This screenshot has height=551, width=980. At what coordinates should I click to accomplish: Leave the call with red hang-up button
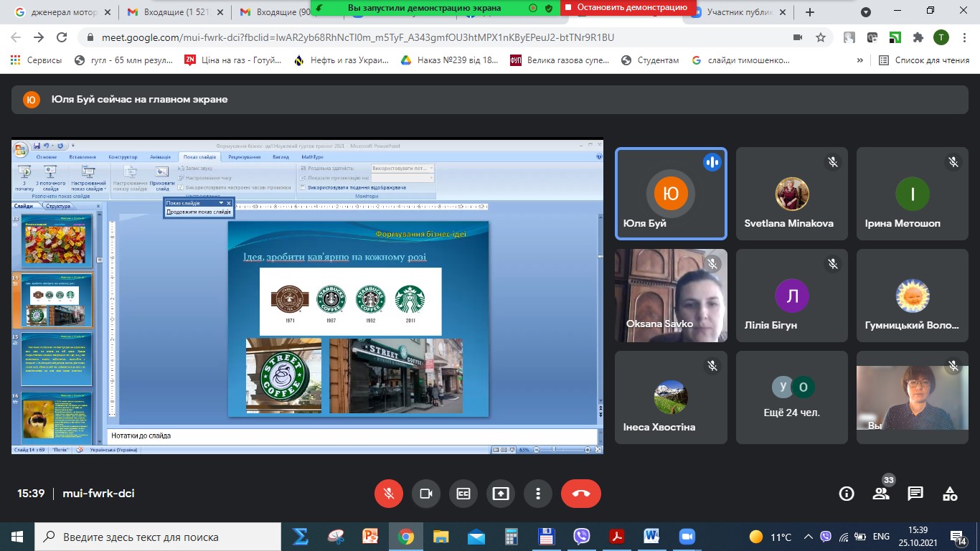[580, 494]
